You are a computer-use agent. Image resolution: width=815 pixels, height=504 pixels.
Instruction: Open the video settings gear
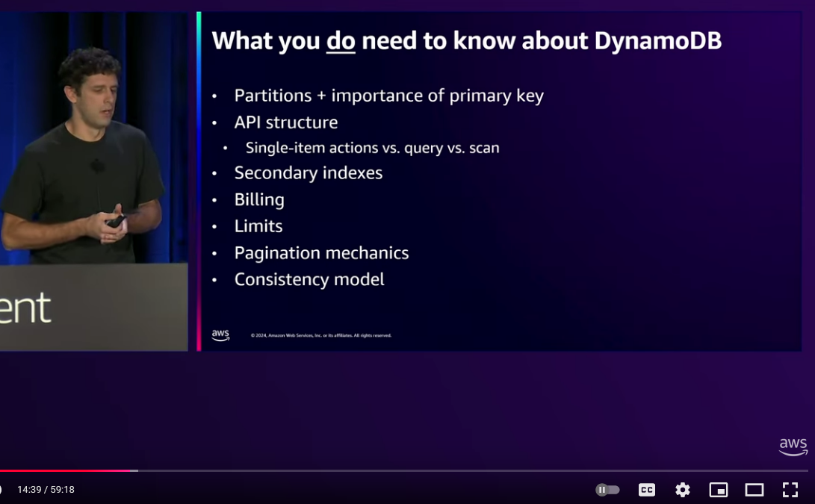[x=683, y=490]
